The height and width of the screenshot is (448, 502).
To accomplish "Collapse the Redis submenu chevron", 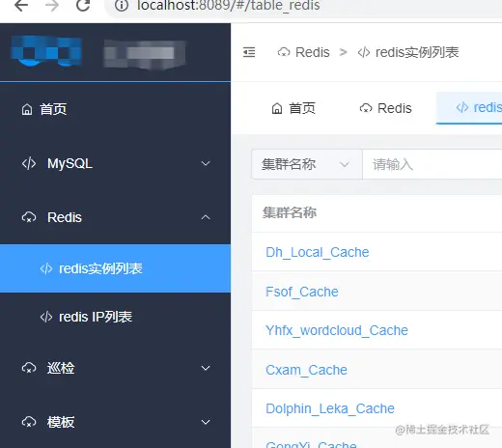I will tap(206, 217).
